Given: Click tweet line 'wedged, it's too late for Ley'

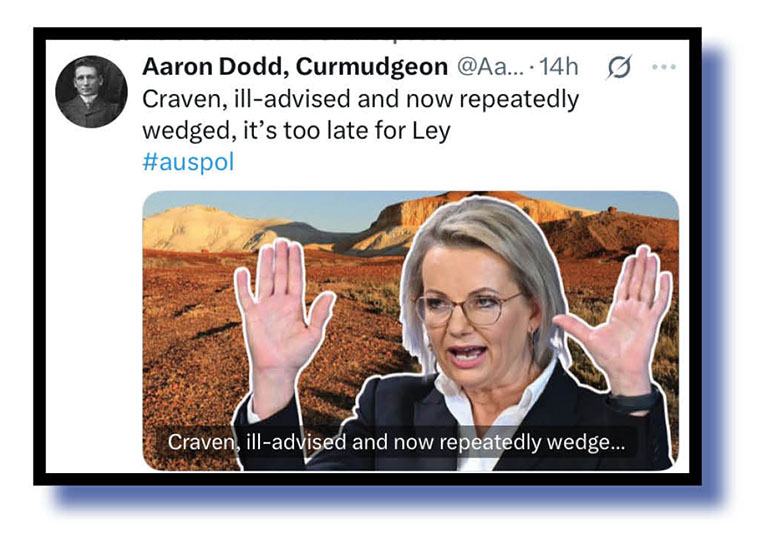Looking at the screenshot, I should pos(296,131).
